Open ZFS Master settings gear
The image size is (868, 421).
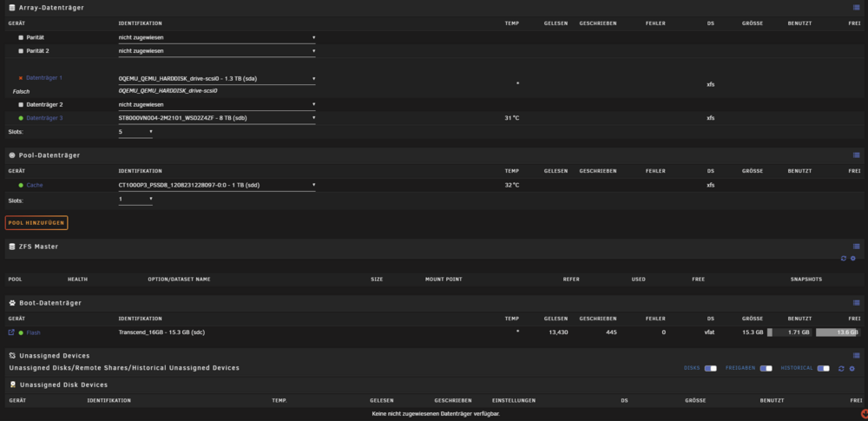pyautogui.click(x=852, y=259)
